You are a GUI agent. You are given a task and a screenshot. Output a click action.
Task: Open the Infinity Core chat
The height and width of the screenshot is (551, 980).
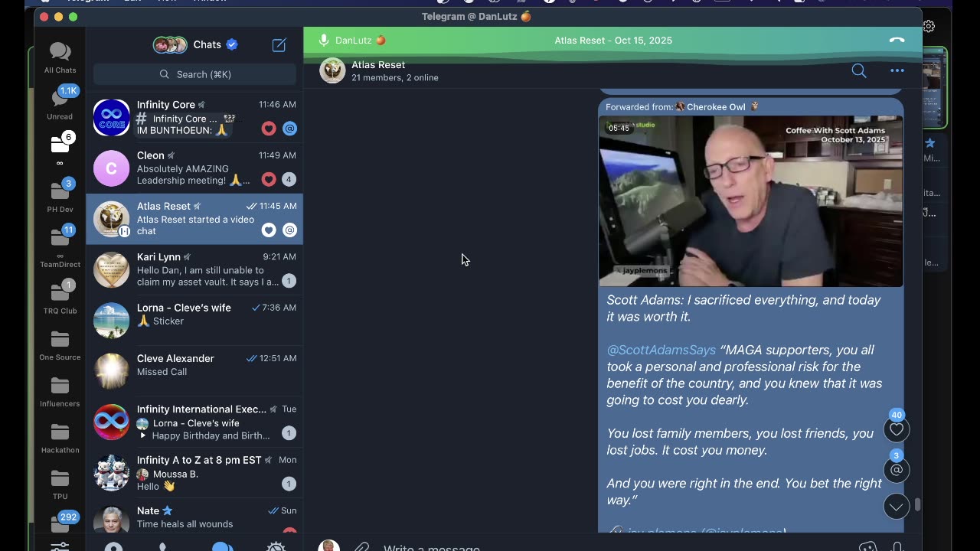coord(194,117)
